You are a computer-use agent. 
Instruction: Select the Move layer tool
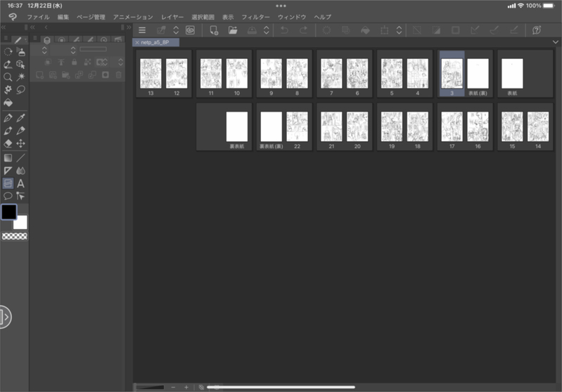[x=20, y=143]
